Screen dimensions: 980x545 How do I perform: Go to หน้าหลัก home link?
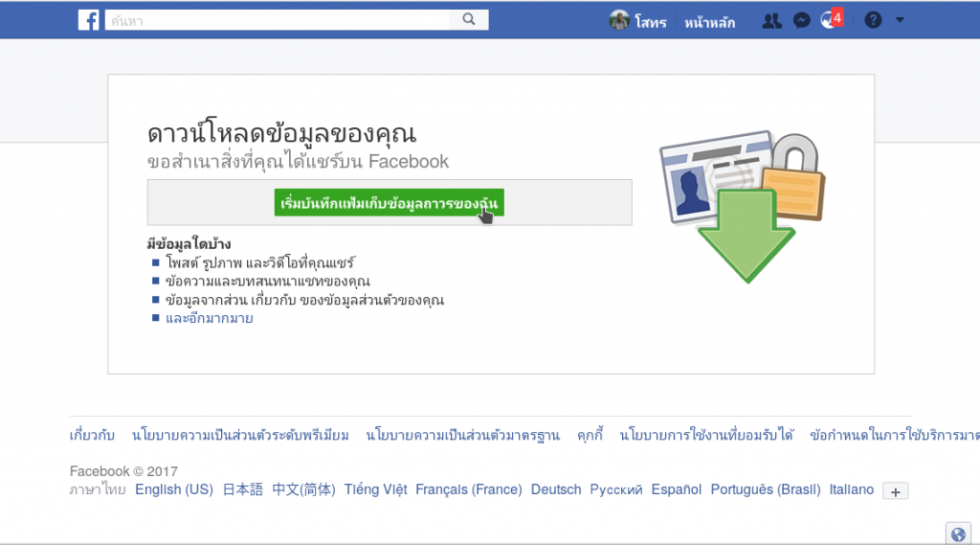tap(709, 23)
